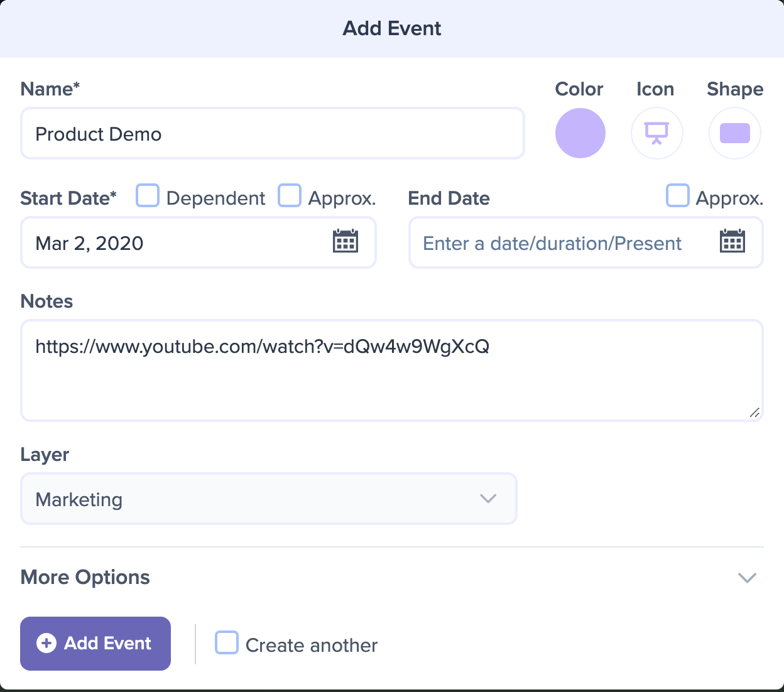Enable the Dependent checkbox
Image resolution: width=784 pixels, height=692 pixels.
(148, 196)
